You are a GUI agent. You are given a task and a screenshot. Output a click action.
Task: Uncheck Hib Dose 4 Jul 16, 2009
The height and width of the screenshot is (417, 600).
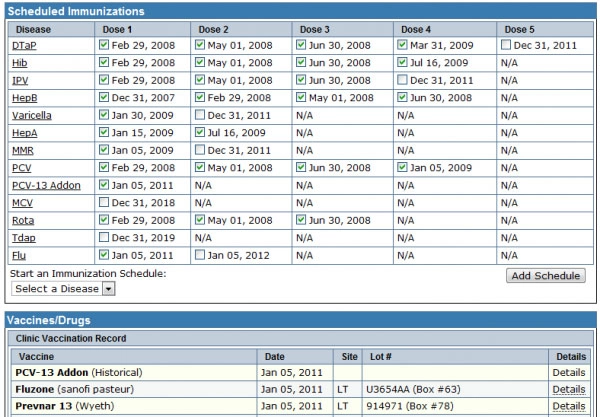[402, 62]
